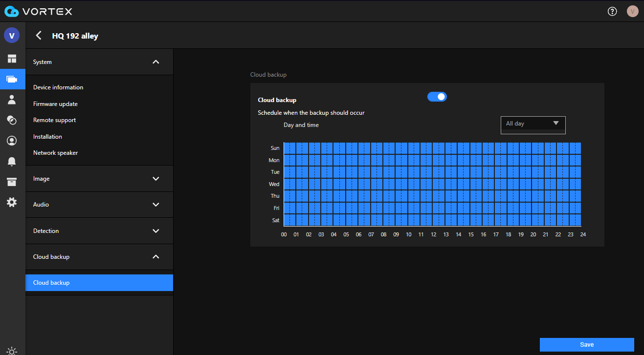Select Firmware update from the System menu
The height and width of the screenshot is (355, 644).
55,104
